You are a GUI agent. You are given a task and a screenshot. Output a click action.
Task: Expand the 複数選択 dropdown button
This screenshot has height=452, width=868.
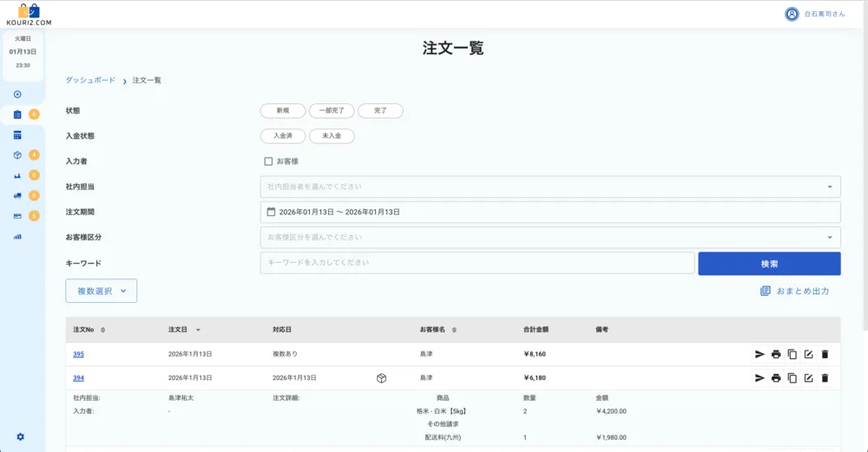[x=102, y=291]
